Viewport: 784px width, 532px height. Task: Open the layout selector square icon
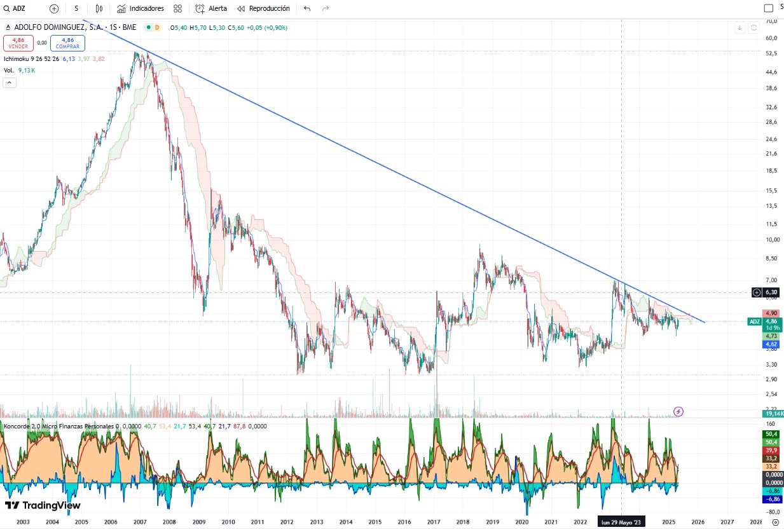[x=768, y=8]
